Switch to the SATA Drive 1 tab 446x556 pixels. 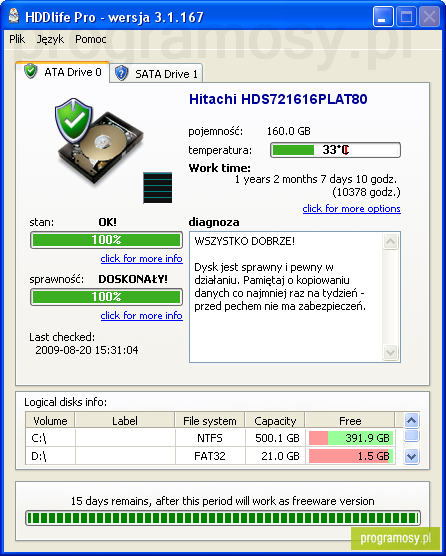pyautogui.click(x=156, y=73)
